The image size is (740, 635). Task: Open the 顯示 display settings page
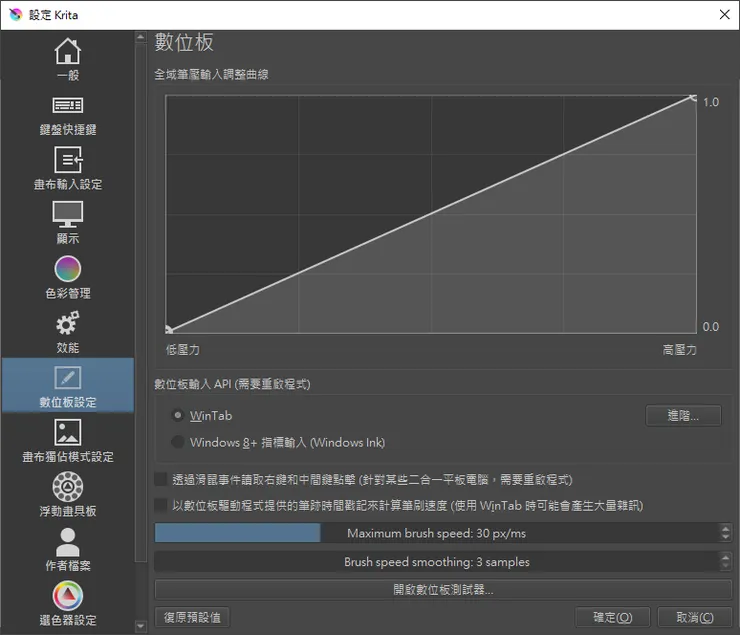(67, 222)
